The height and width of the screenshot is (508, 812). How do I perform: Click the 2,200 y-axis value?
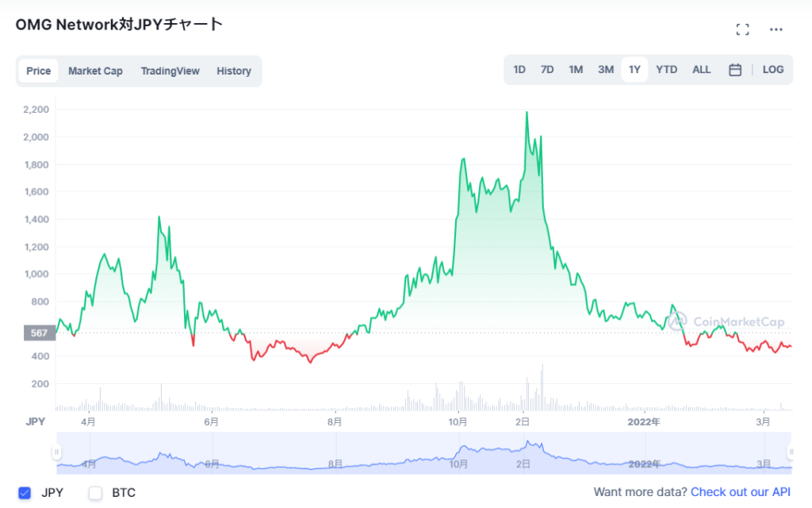(36, 110)
